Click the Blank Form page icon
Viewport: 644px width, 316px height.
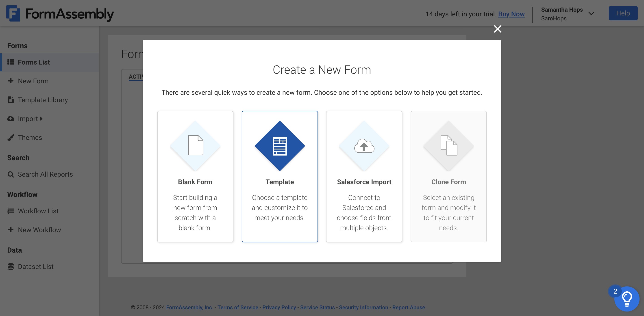coord(196,145)
